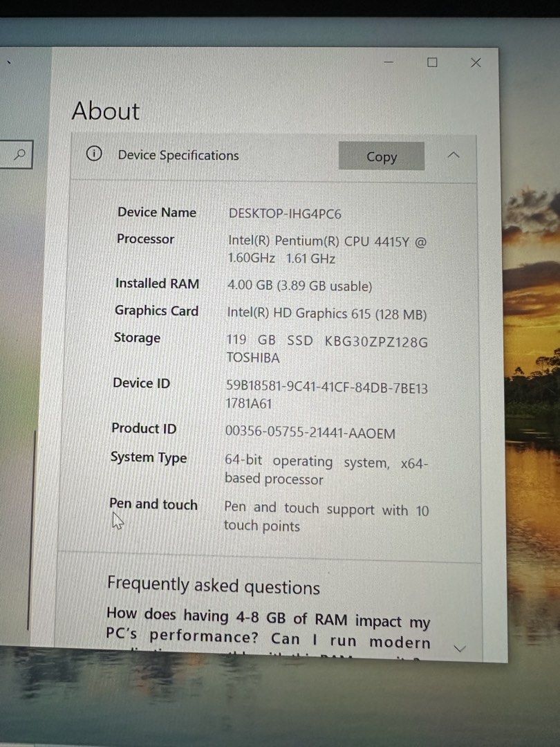
Task: Click the search magnifier icon
Action: pyautogui.click(x=20, y=154)
